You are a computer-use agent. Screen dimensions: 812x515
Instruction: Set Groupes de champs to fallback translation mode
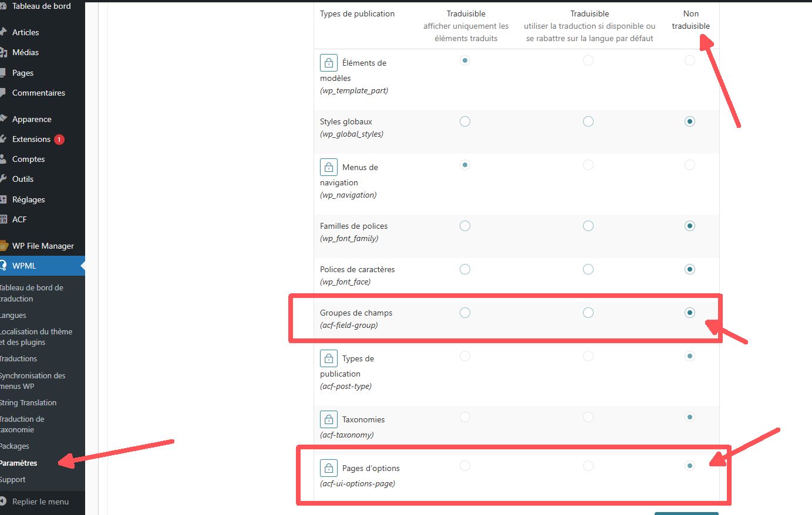click(588, 313)
